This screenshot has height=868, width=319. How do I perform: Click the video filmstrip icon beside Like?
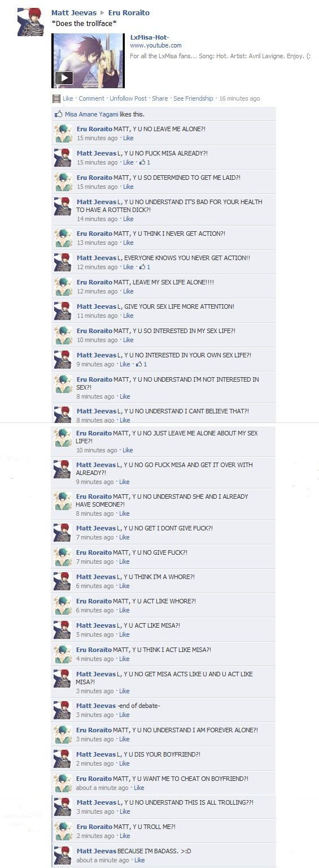pyautogui.click(x=56, y=98)
